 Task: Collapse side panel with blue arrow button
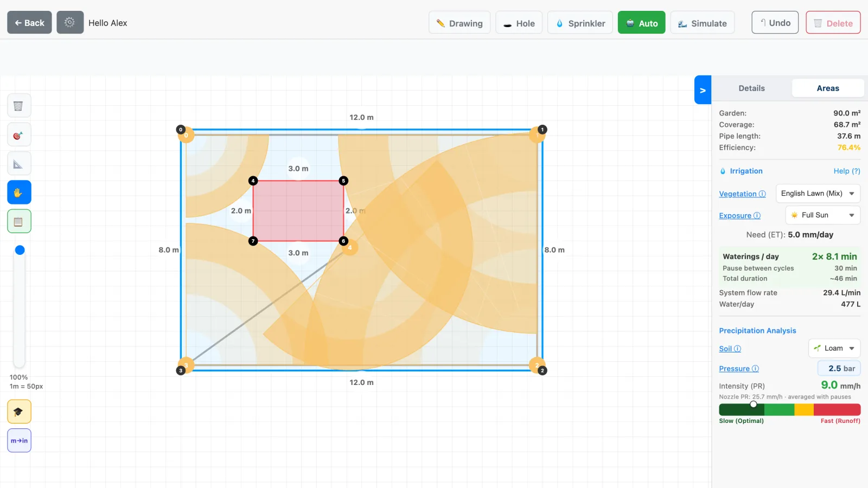click(x=703, y=90)
